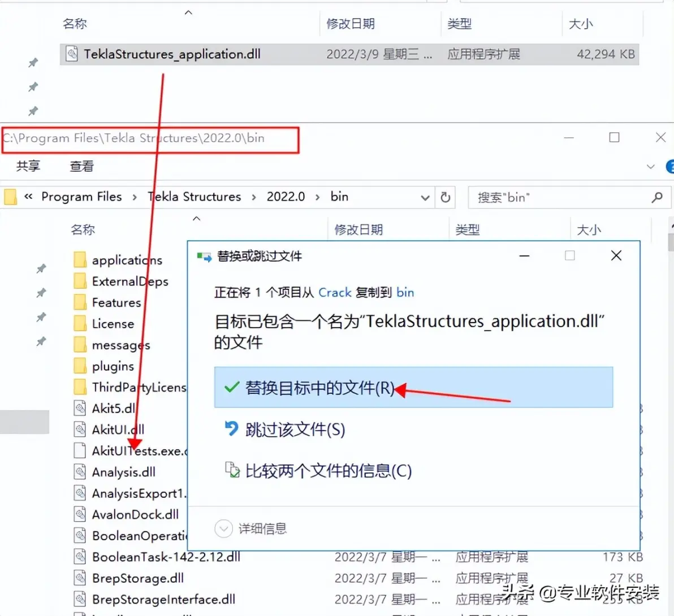
Task: Click the BooleanTask-142-2.12.dll file icon
Action: [80, 557]
